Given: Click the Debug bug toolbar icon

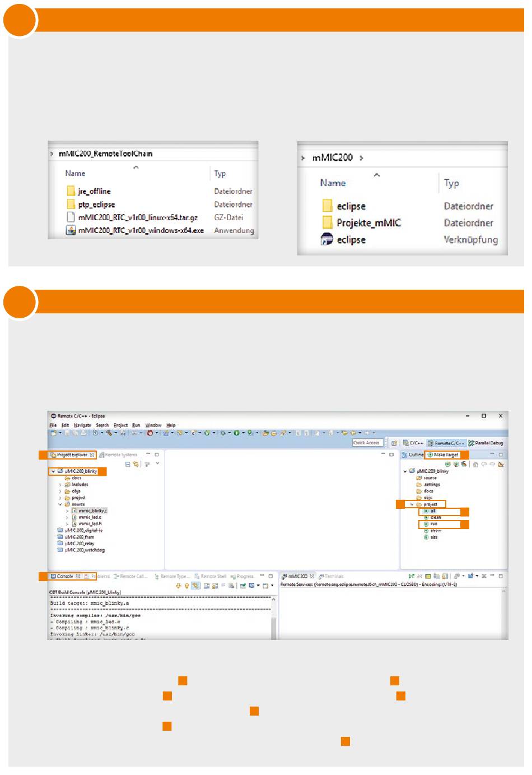Looking at the screenshot, I should coord(223,433).
